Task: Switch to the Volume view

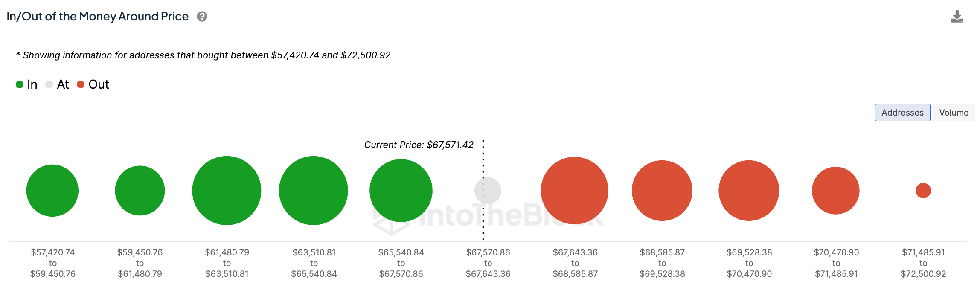Action: tap(954, 113)
